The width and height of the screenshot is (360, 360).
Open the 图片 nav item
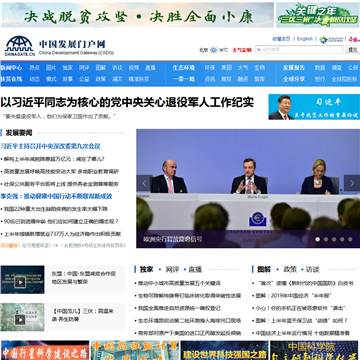51,68
